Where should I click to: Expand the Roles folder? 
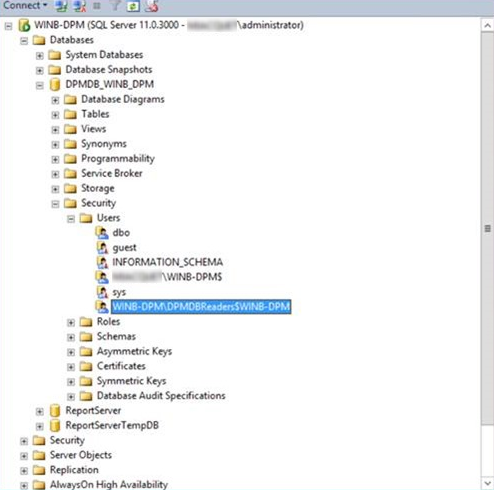coord(71,322)
